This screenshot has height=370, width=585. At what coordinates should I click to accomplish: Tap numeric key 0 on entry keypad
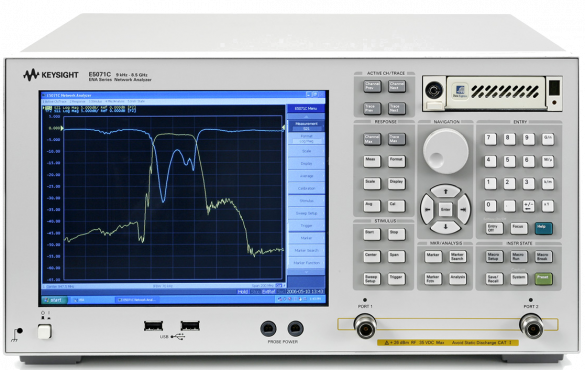(490, 206)
